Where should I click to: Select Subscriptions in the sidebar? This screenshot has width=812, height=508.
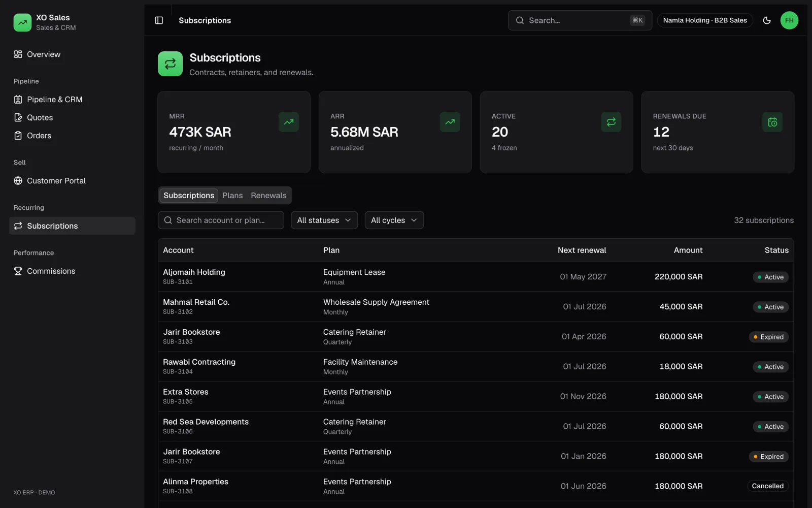72,226
